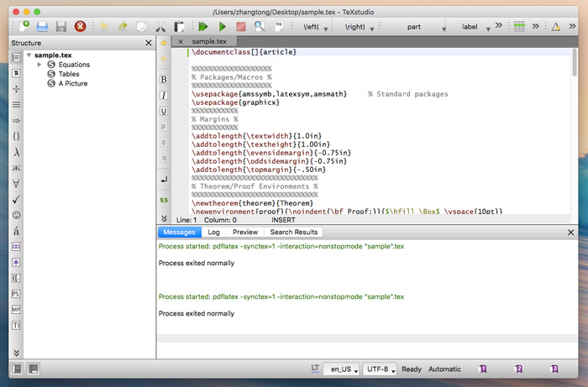
Task: Open TikZ TI commands panel
Action: coord(16,325)
